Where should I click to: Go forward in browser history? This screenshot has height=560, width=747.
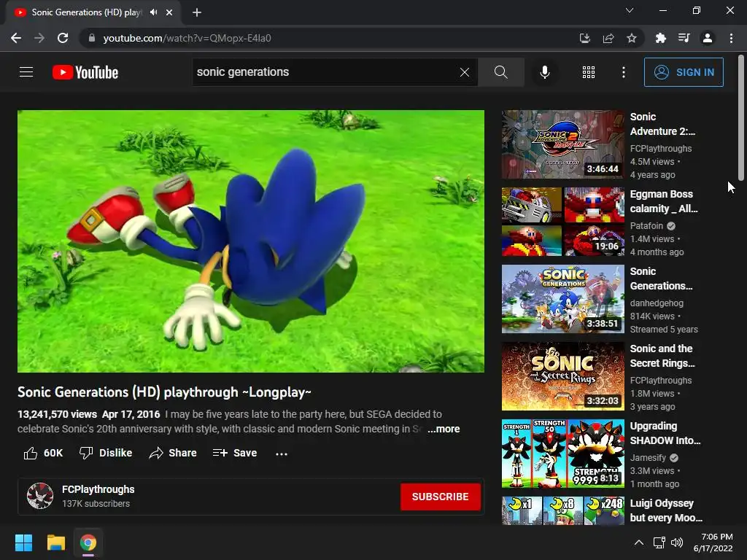tap(39, 38)
